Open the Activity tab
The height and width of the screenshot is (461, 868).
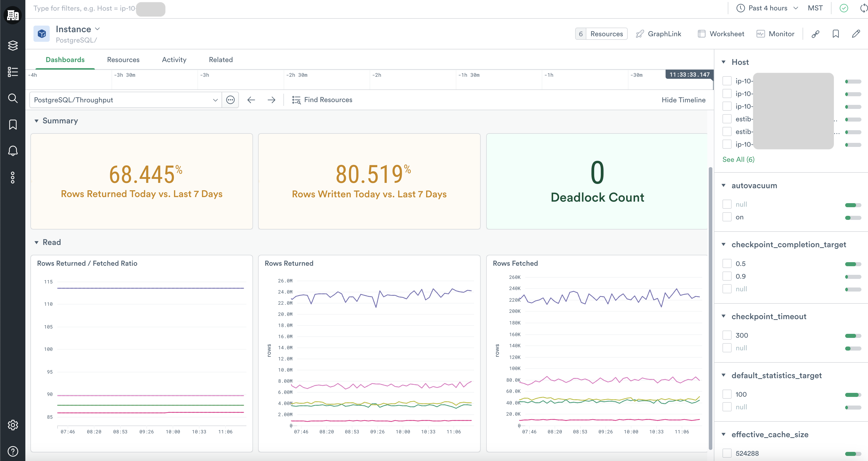[174, 60]
